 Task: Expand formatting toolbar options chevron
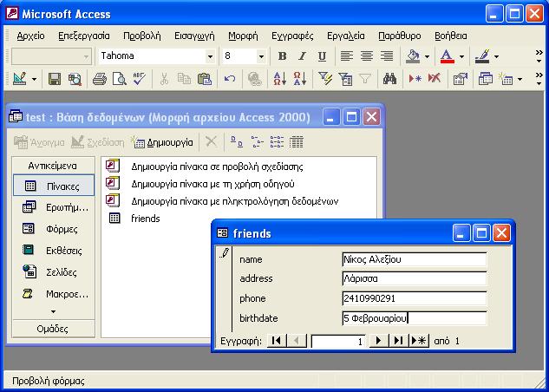click(539, 56)
